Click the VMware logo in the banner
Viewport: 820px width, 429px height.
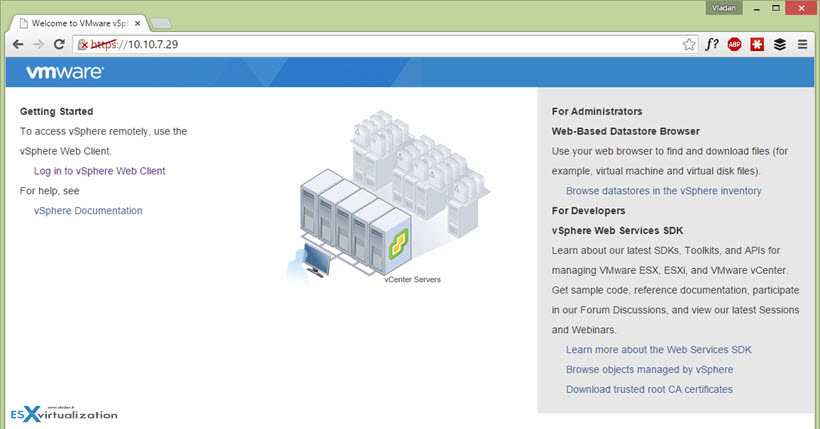(65, 72)
